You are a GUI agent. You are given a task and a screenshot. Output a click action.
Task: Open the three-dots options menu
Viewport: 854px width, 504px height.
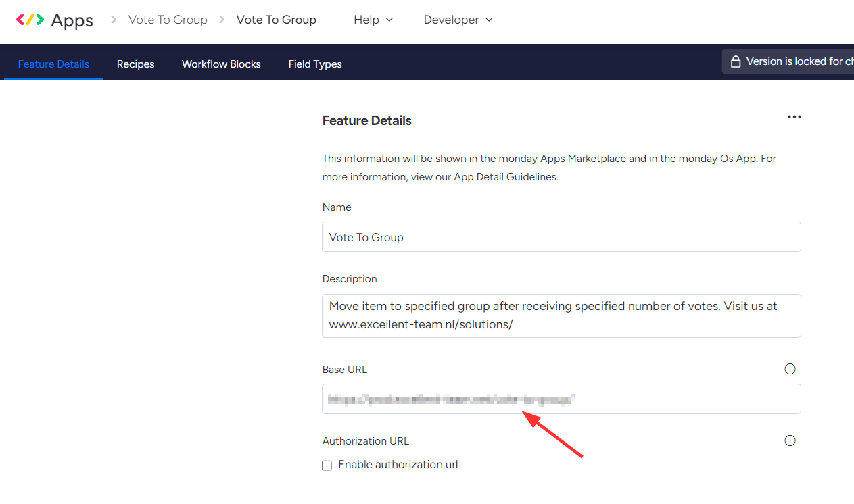(794, 117)
